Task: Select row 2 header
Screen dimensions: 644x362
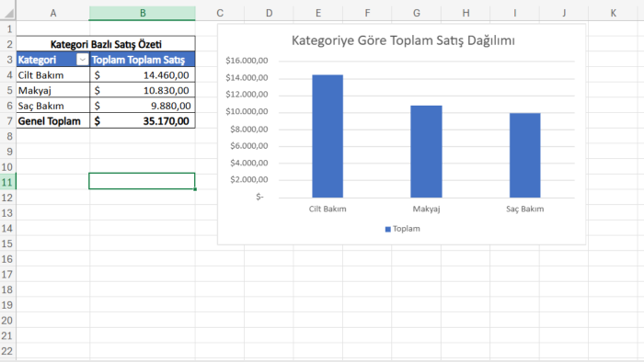Action: [8, 44]
